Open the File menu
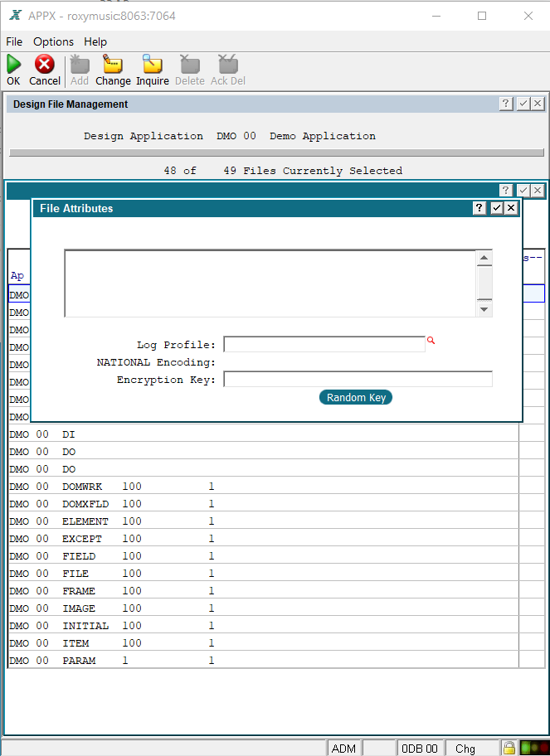Image resolution: width=550 pixels, height=756 pixels. 14,42
